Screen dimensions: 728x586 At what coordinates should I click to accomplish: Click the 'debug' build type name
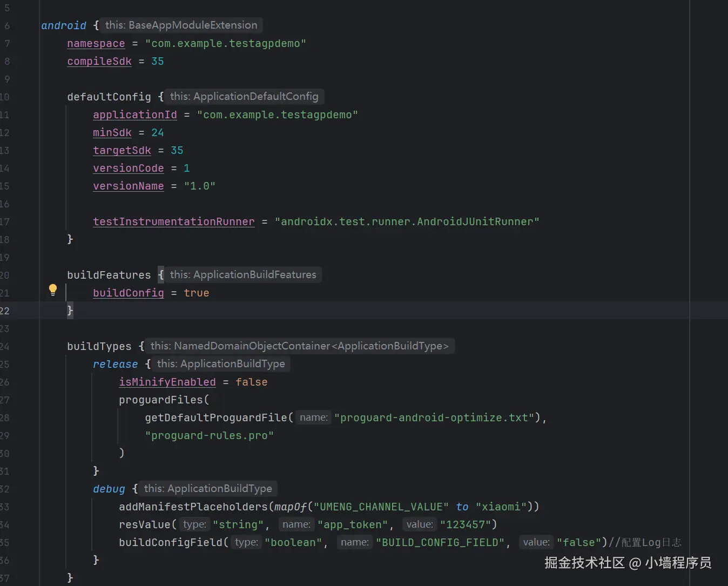(x=109, y=489)
